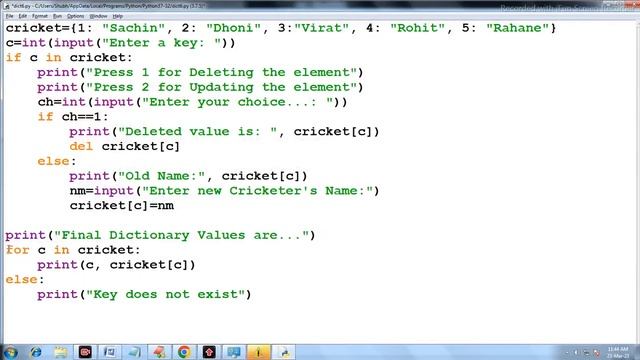Click the taskbar clock
640x360 pixels.
618,352
